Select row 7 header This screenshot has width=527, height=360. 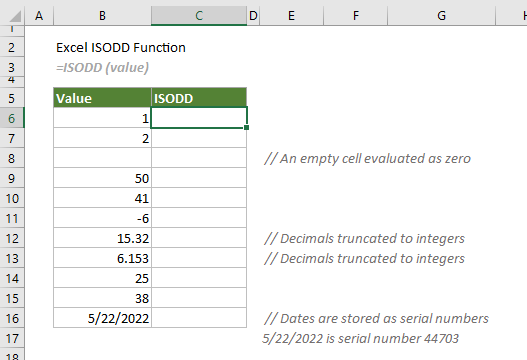[12, 138]
